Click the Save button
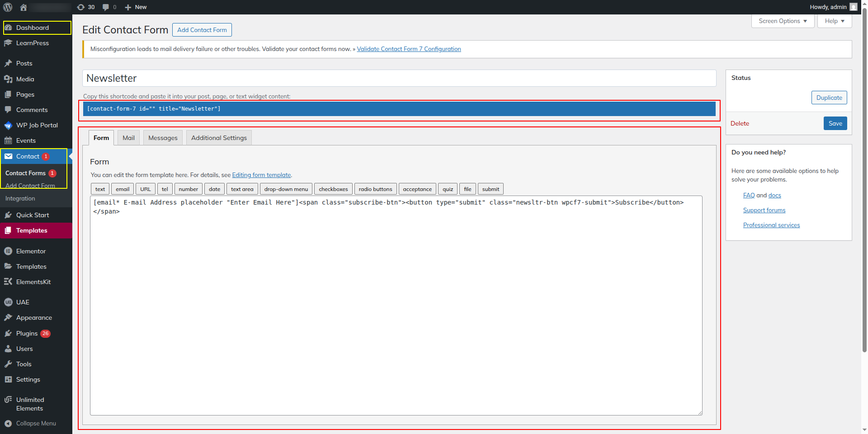Viewport: 868px width, 434px height. (x=835, y=123)
